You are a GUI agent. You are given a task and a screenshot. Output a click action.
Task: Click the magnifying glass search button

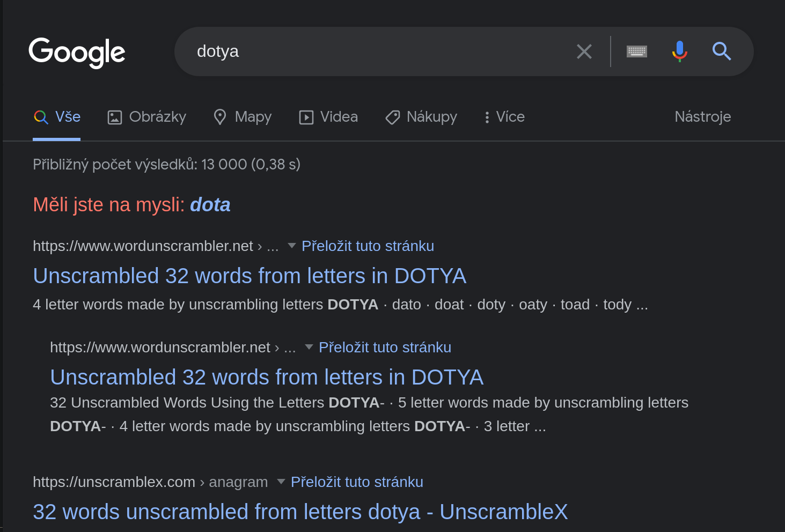point(721,51)
